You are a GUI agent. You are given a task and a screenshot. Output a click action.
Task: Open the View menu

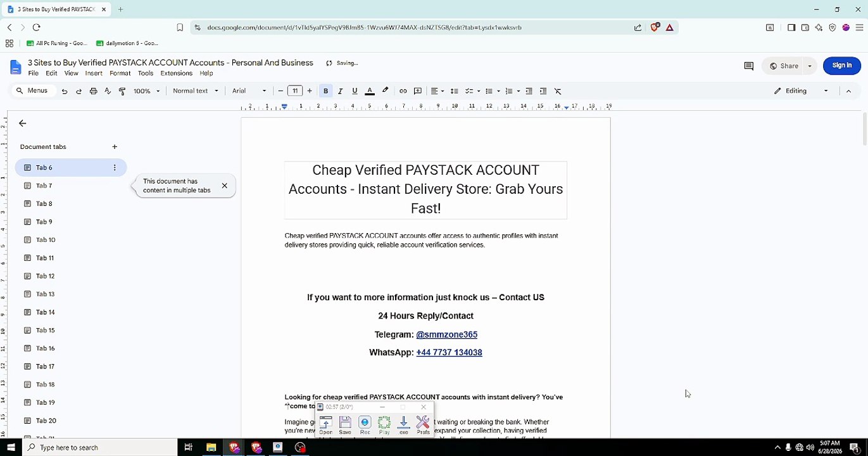[x=72, y=73]
